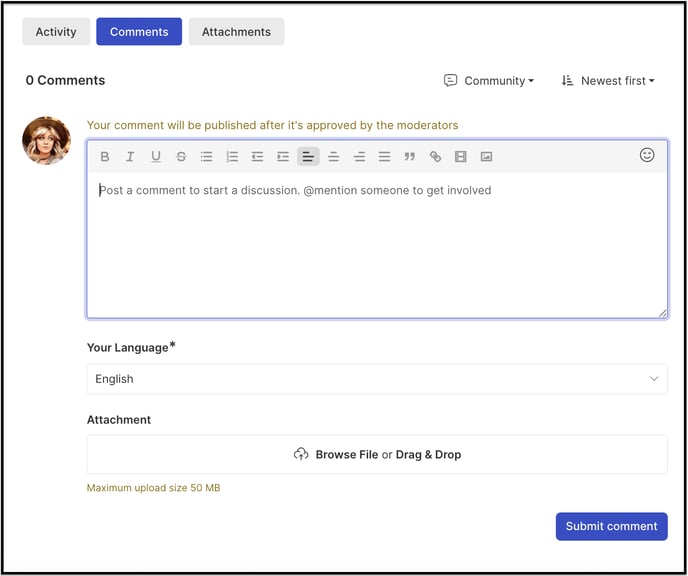688x576 pixels.
Task: Decrease indent in the comment
Action: 258,157
